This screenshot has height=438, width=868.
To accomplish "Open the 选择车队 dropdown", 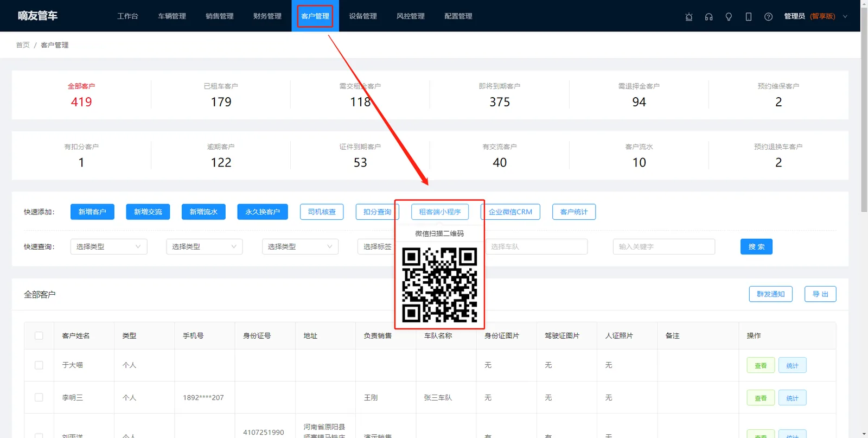I will [536, 246].
